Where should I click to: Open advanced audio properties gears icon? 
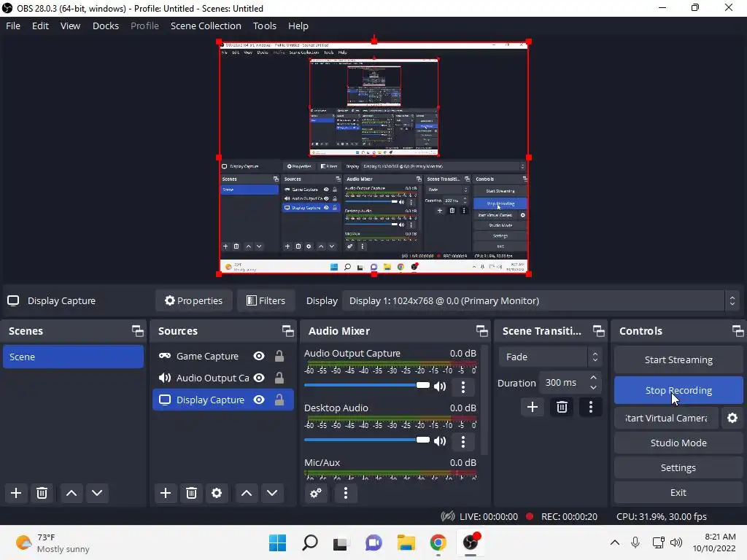(x=316, y=493)
